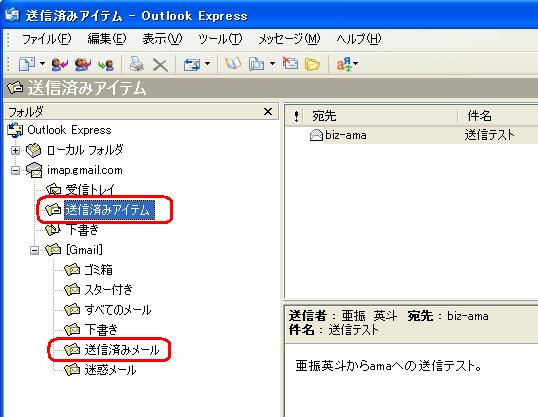Click the Forward toolbar icon
Viewport: 538px width, 417px height.
[x=106, y=64]
